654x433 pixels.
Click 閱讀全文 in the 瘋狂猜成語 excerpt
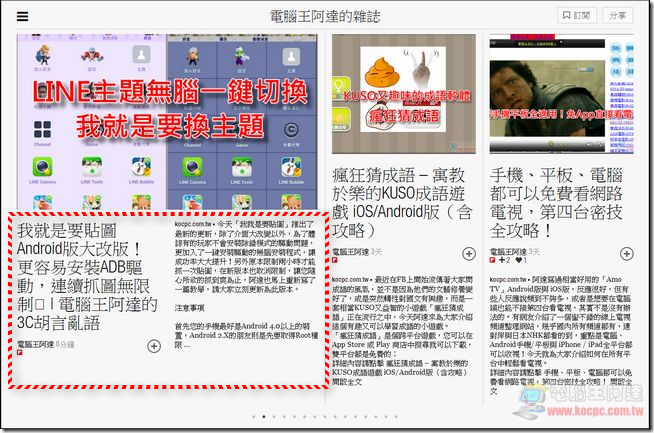(347, 382)
